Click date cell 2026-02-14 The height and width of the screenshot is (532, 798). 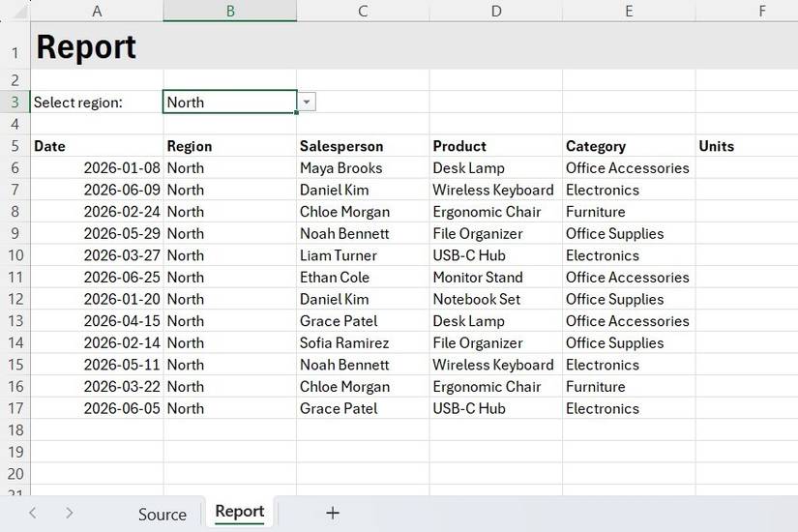click(x=97, y=343)
